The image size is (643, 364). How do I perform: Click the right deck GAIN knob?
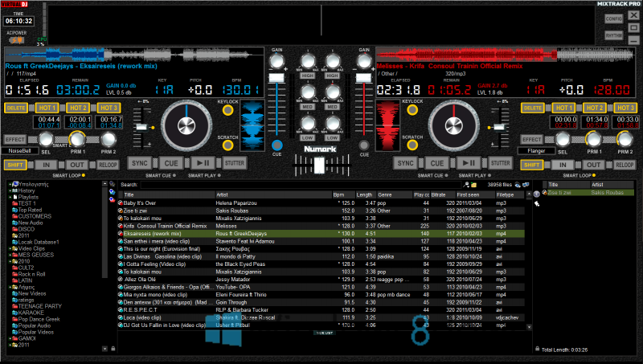pos(364,62)
